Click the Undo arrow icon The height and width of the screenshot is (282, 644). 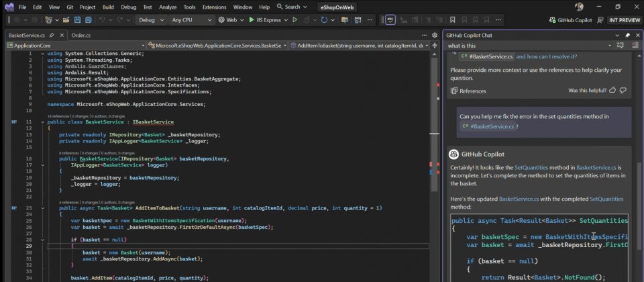tap(102, 19)
